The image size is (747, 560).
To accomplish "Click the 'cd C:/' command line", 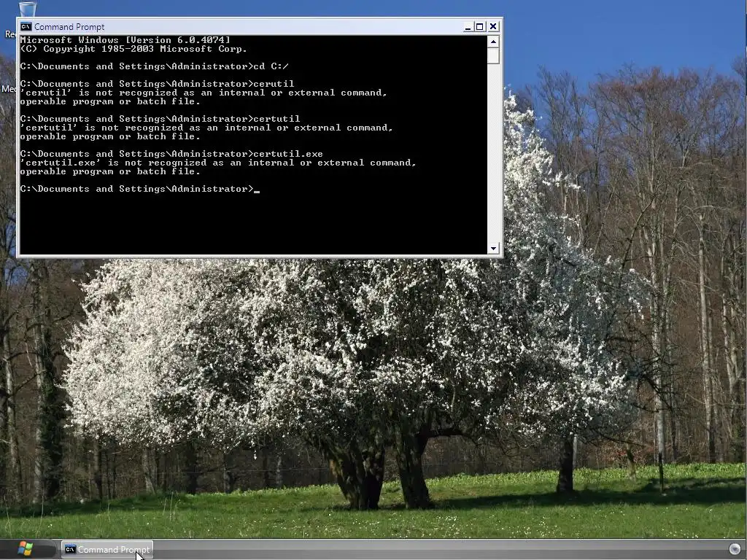I will point(155,66).
